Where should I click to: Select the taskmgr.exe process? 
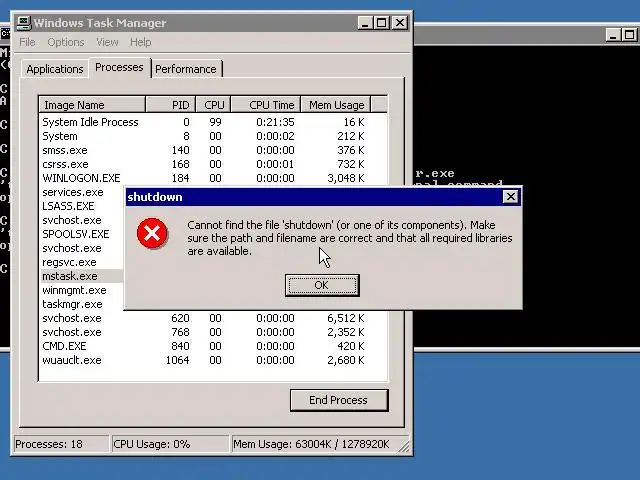click(x=72, y=304)
